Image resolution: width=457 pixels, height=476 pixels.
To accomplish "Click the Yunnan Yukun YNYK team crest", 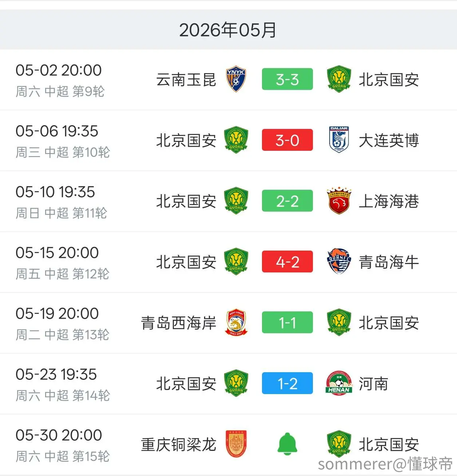I will coord(236,79).
